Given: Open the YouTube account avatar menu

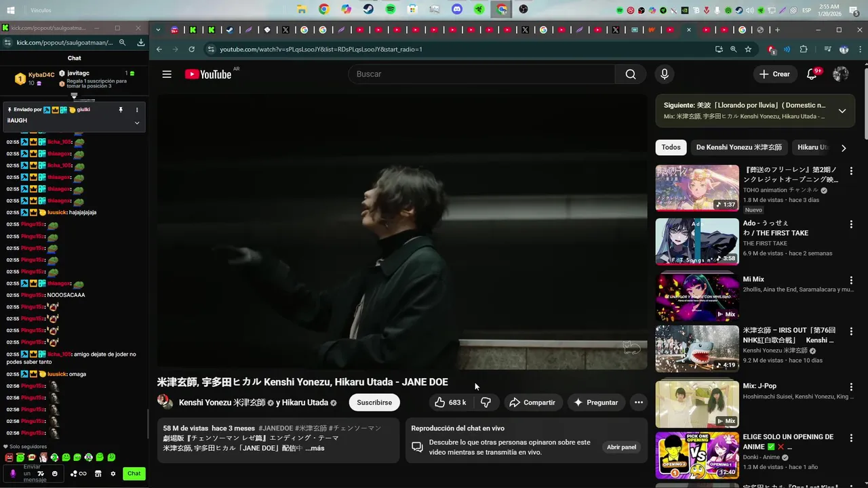Looking at the screenshot, I should [841, 74].
